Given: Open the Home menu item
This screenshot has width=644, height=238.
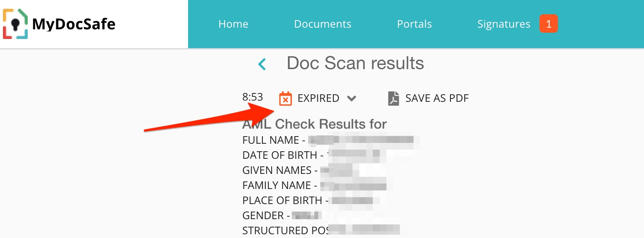Looking at the screenshot, I should click(x=233, y=24).
